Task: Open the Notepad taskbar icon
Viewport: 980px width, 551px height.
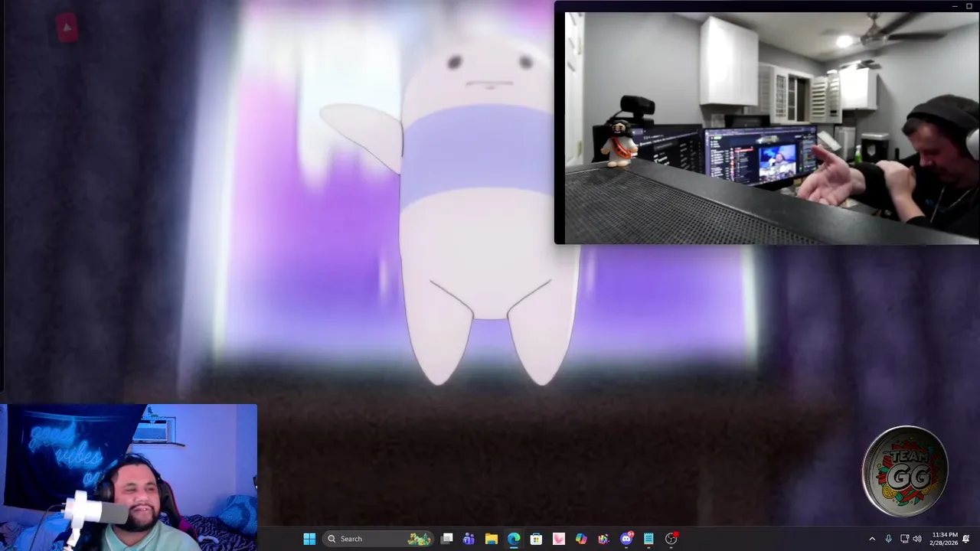Action: [x=648, y=539]
